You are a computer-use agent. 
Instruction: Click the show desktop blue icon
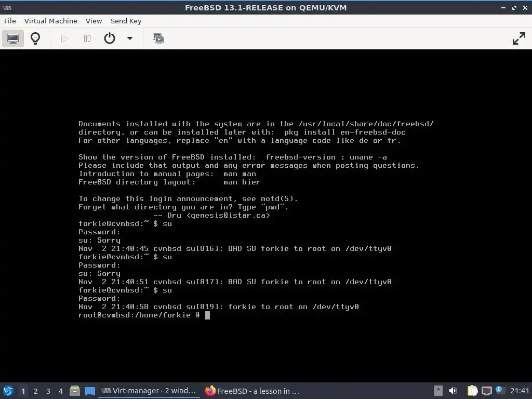[89, 391]
